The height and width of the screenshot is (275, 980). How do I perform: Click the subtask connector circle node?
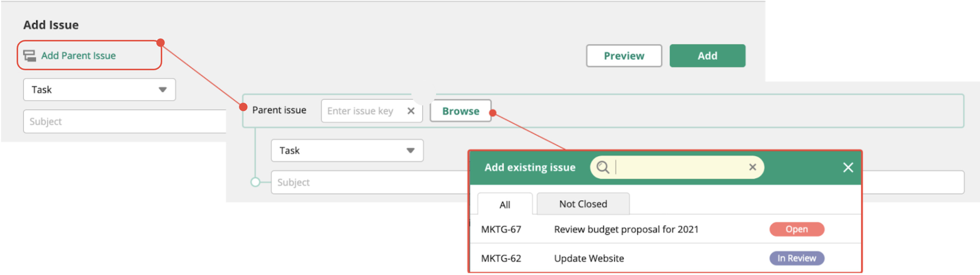(x=255, y=182)
